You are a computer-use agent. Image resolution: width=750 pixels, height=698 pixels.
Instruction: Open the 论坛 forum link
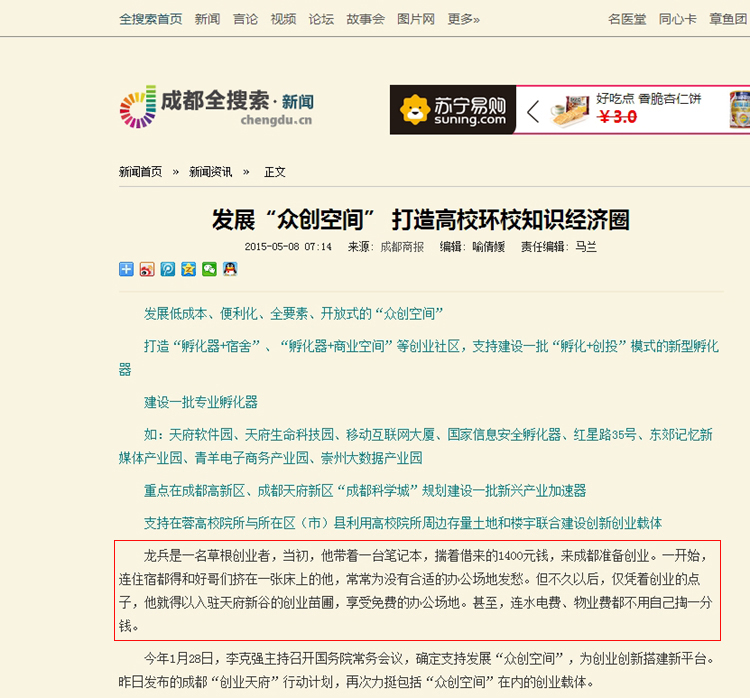321,19
